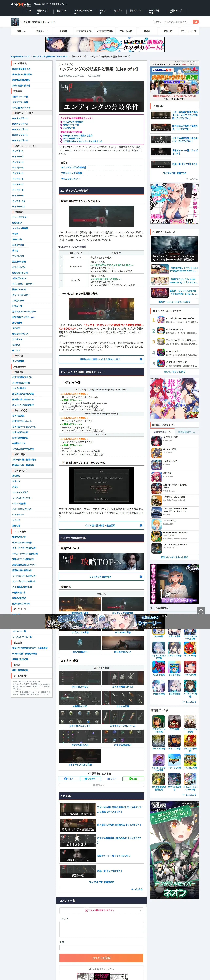
Task: Click the Facebook シェア button
Action: (x=69, y=779)
